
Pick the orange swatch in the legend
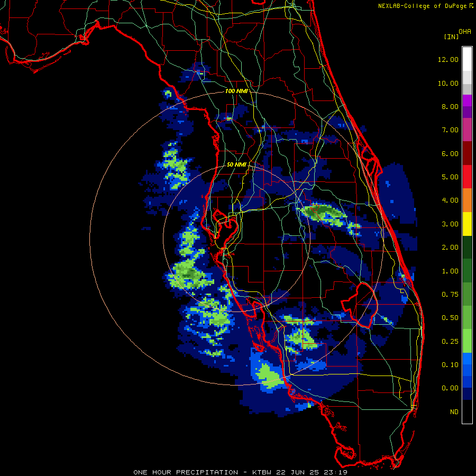click(467, 200)
